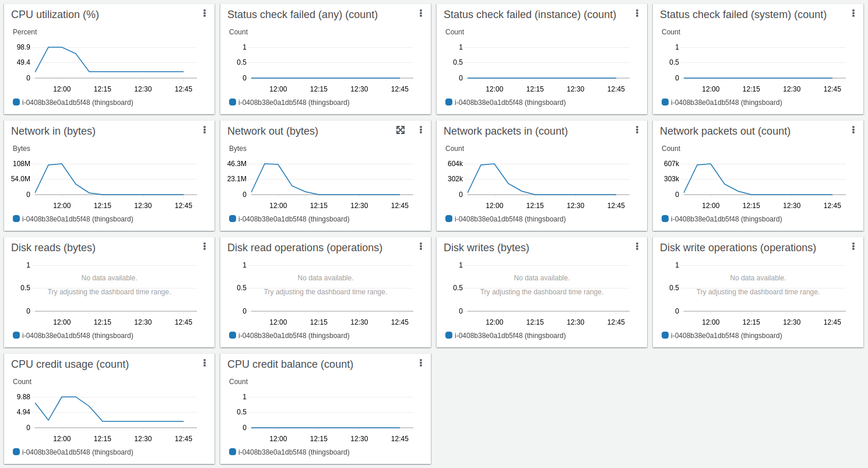868x468 pixels.
Task: Open the Network packets in kebab menu
Action: tap(637, 130)
